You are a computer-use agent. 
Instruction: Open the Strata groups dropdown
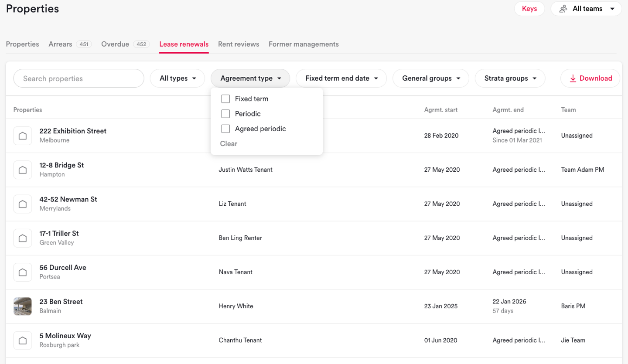tap(510, 78)
